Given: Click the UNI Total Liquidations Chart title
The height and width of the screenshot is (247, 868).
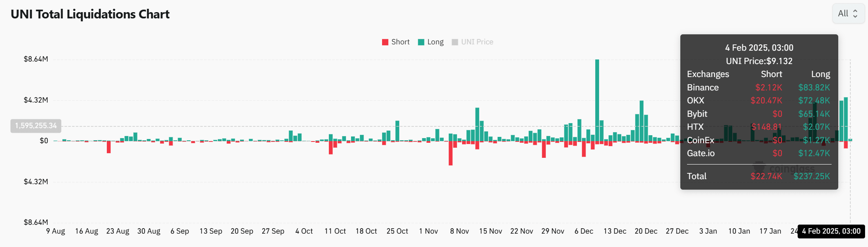Looking at the screenshot, I should point(90,14).
